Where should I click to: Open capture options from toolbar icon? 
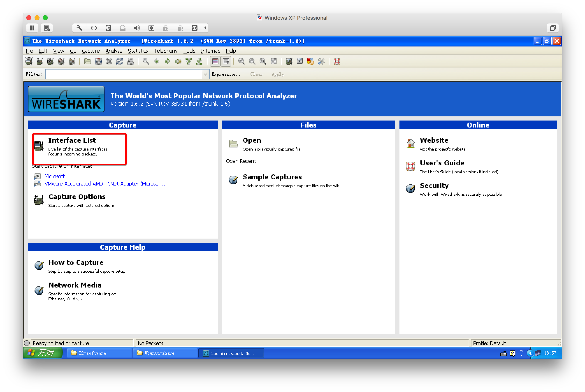coord(40,61)
